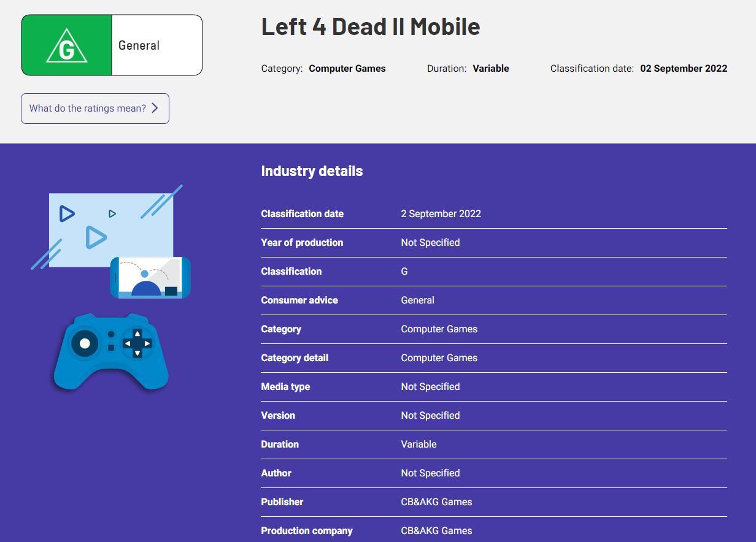This screenshot has height=542, width=756.
Task: Click the 'Year of production' label
Action: pyautogui.click(x=302, y=243)
